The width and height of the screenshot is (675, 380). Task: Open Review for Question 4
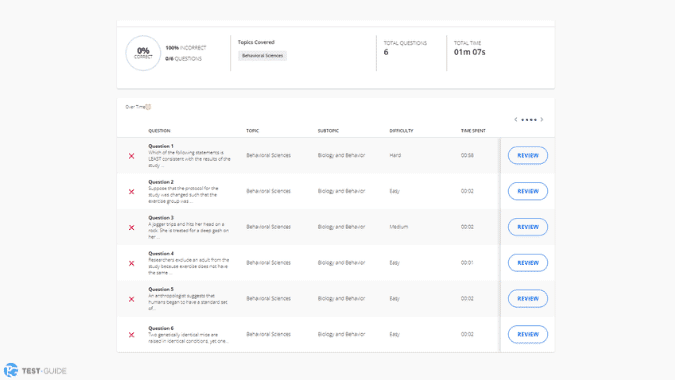click(528, 263)
